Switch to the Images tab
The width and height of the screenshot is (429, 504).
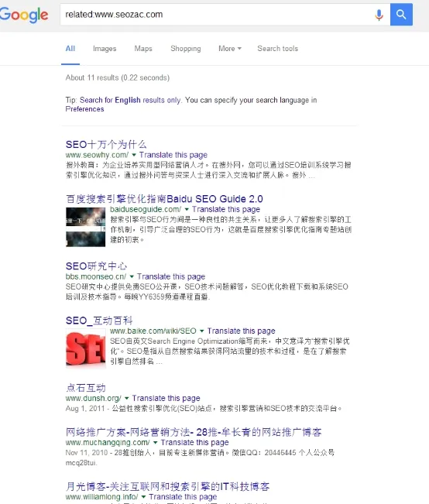[x=105, y=49]
